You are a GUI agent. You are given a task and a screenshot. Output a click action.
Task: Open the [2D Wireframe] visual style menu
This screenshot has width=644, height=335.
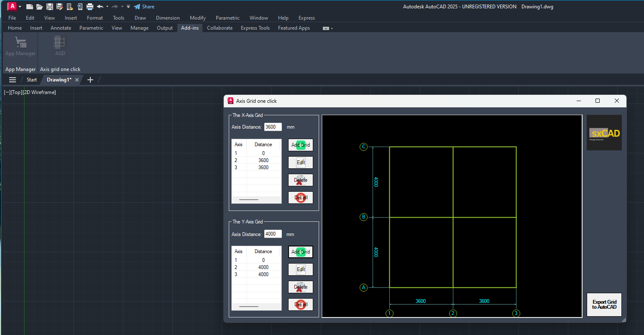39,92
